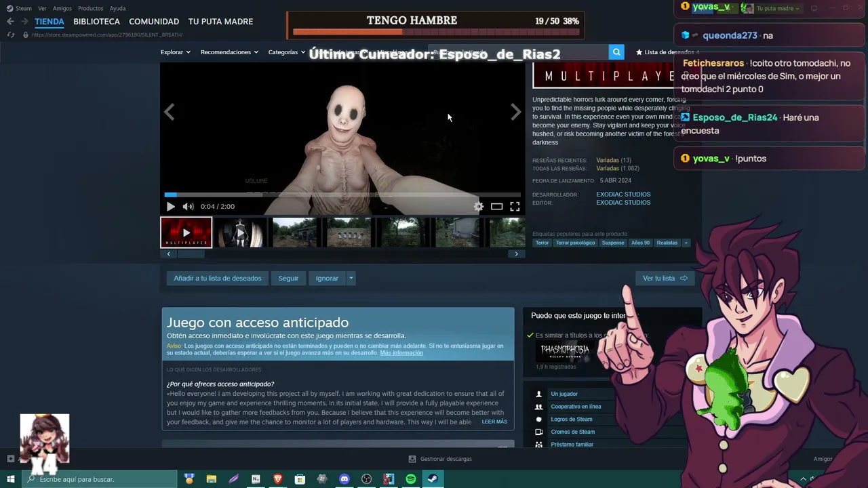Click Añadir a tu lista de deseados

(x=217, y=278)
